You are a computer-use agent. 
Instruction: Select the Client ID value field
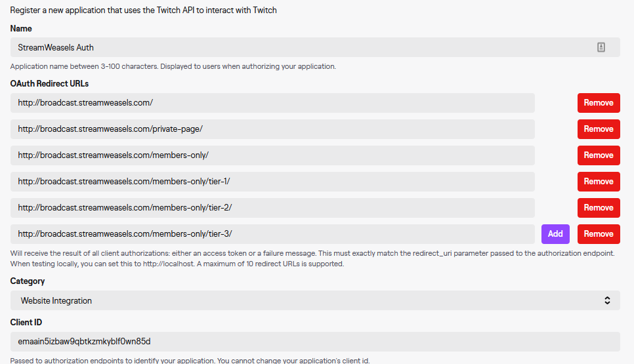coord(315,342)
